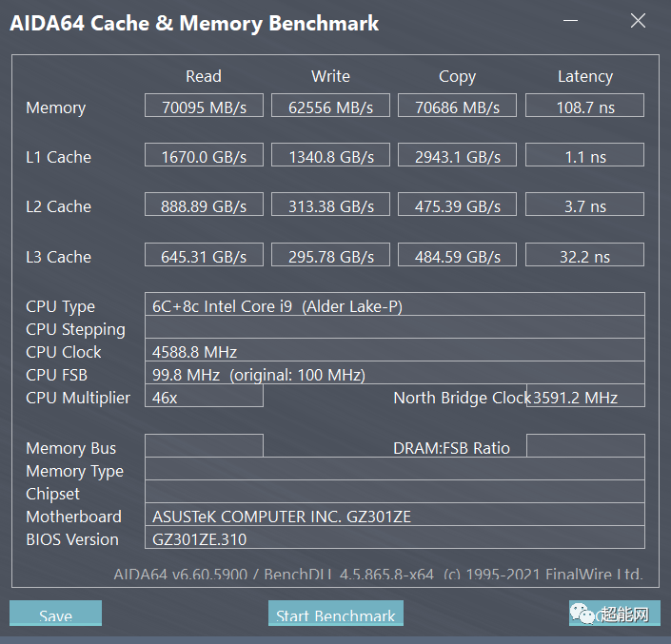The height and width of the screenshot is (644, 671).
Task: Click the Motherboard name field
Action: [x=394, y=517]
